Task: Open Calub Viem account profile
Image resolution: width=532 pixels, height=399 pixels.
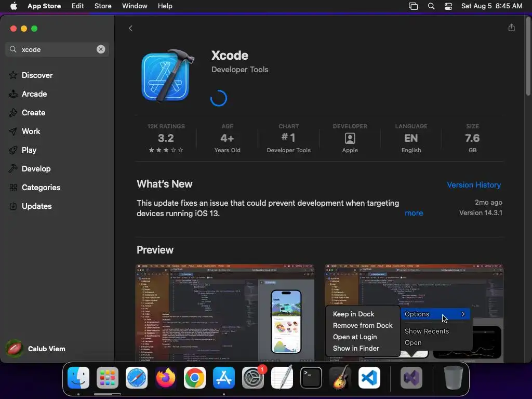Action: point(36,349)
